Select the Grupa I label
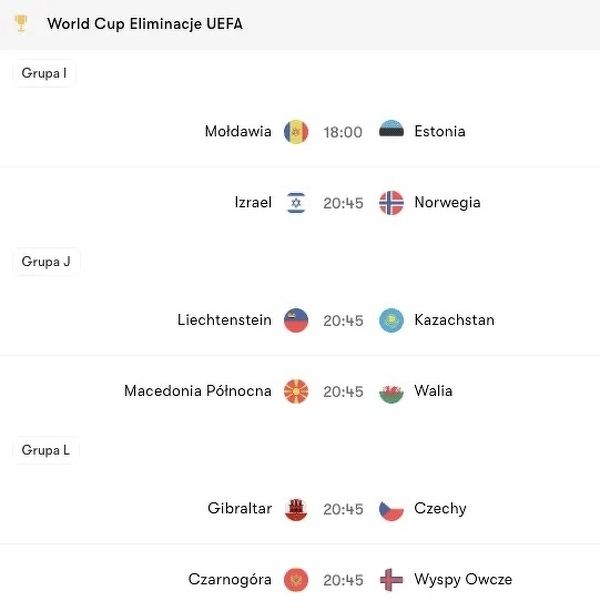 44,73
